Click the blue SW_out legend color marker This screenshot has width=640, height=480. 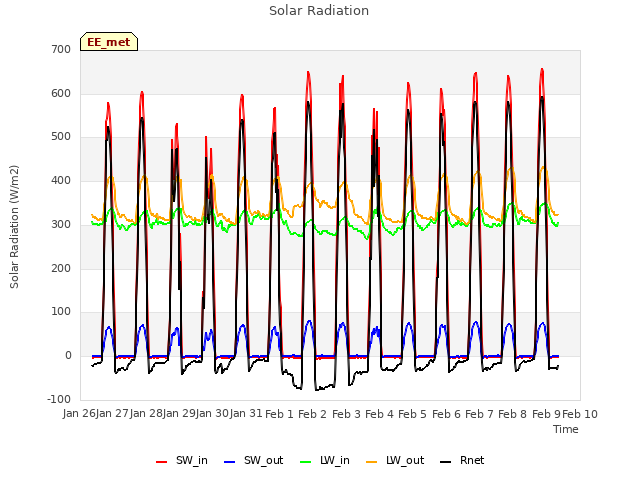(x=230, y=462)
